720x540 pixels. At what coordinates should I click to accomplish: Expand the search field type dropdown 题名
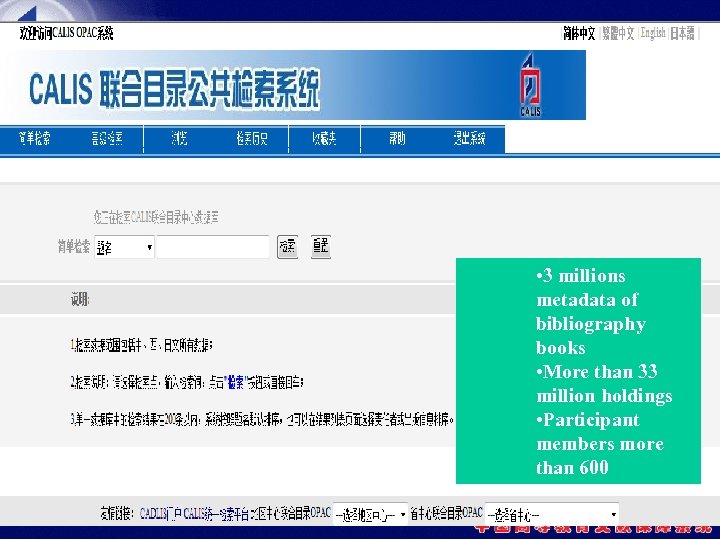[124, 248]
